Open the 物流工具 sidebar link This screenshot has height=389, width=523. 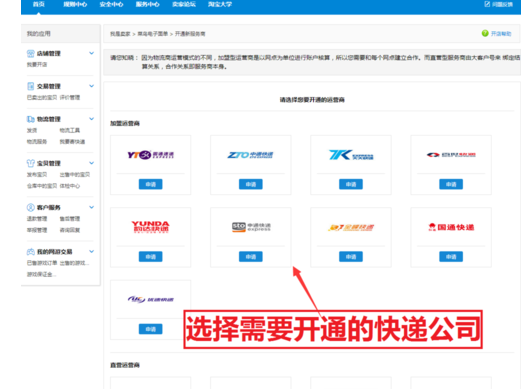click(x=70, y=130)
